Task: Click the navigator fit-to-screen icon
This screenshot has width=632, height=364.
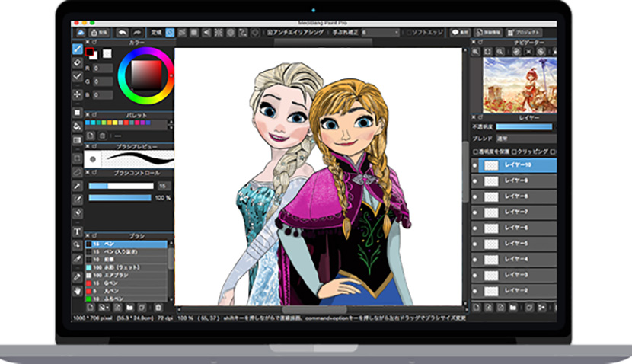Action: 487,52
